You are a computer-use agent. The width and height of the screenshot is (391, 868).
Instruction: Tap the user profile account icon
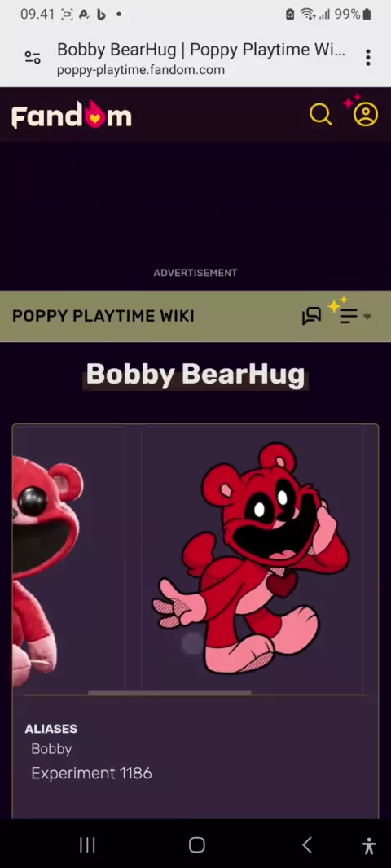(x=366, y=115)
